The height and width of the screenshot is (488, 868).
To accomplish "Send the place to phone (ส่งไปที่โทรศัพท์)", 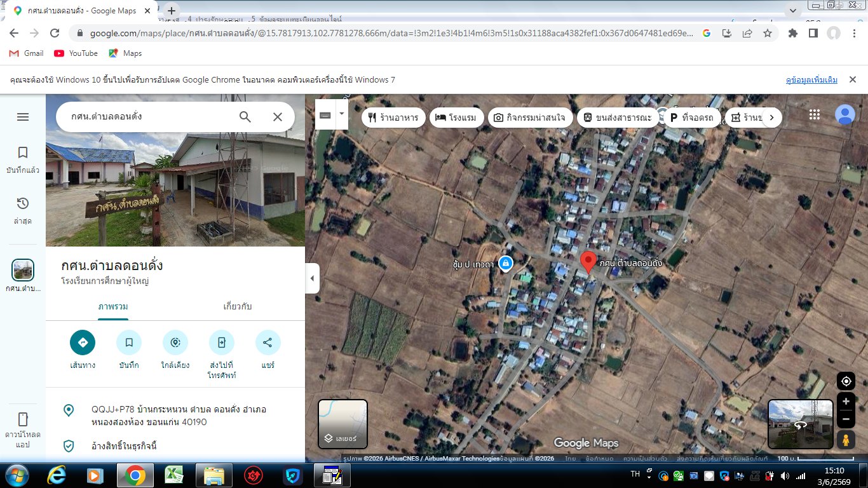I will pyautogui.click(x=222, y=342).
